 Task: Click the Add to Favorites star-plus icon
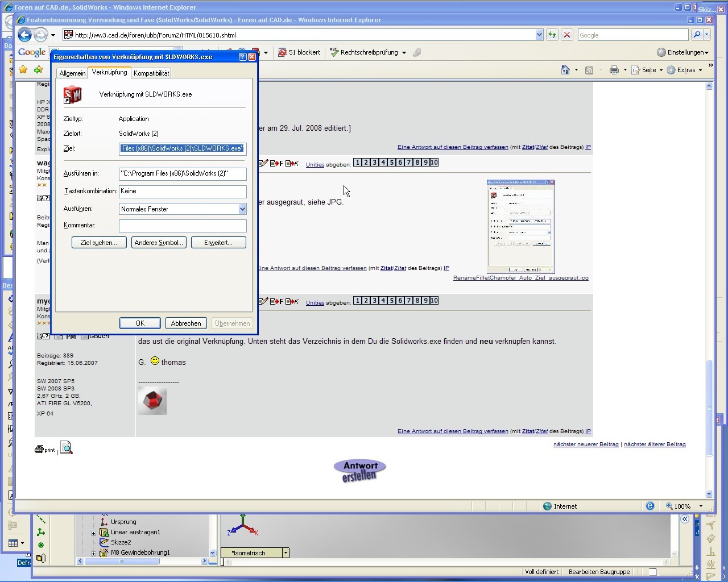[x=38, y=69]
